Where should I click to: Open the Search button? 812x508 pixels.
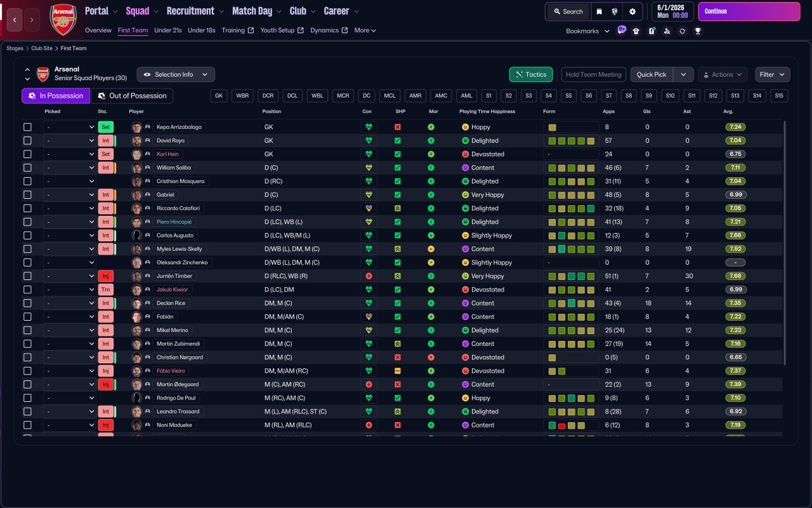click(568, 11)
